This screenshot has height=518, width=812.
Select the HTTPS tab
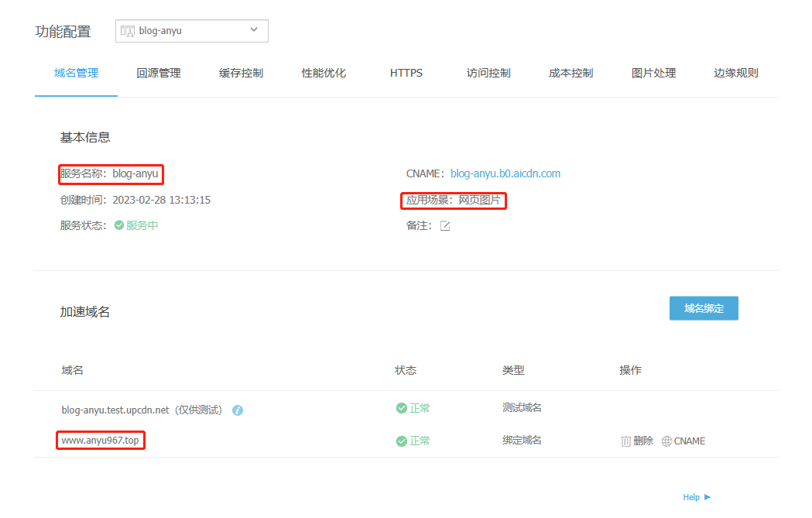(x=406, y=73)
